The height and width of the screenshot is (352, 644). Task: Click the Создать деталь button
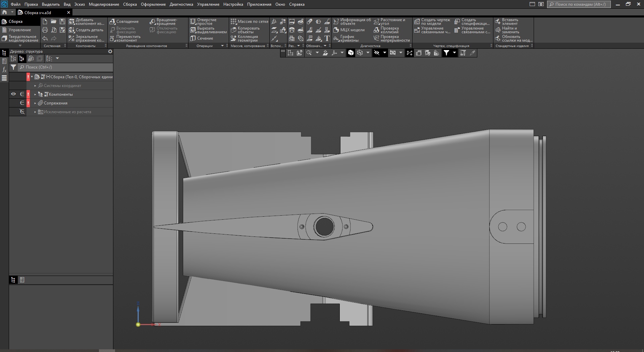tap(86, 30)
